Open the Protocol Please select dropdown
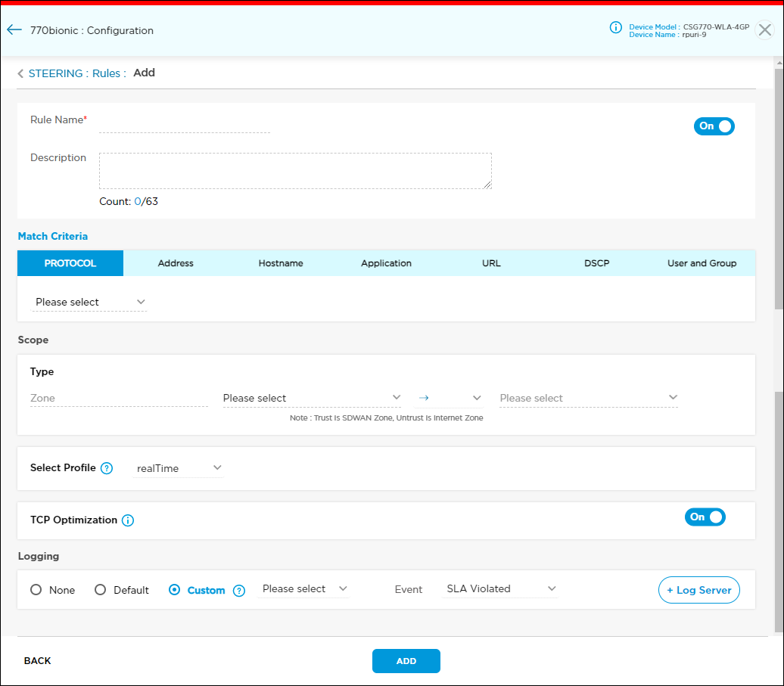Image resolution: width=784 pixels, height=686 pixels. tap(89, 302)
